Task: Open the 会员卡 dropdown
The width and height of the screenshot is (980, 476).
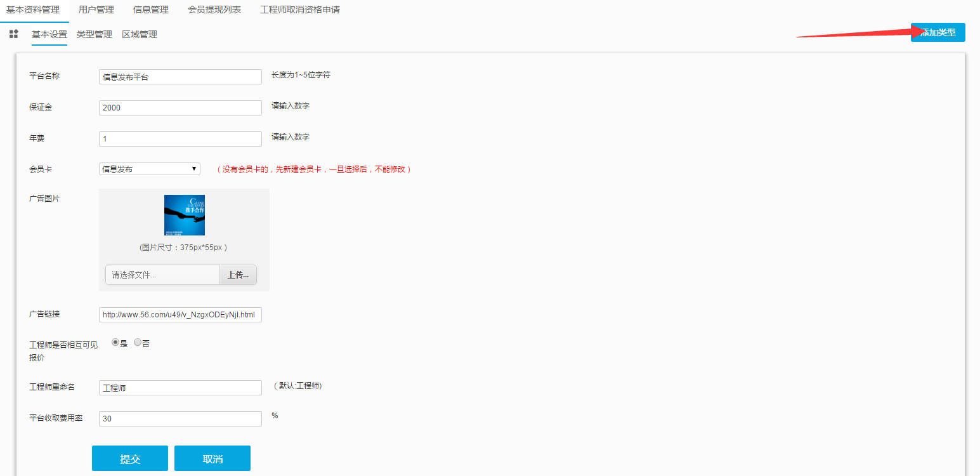Action: coord(150,169)
